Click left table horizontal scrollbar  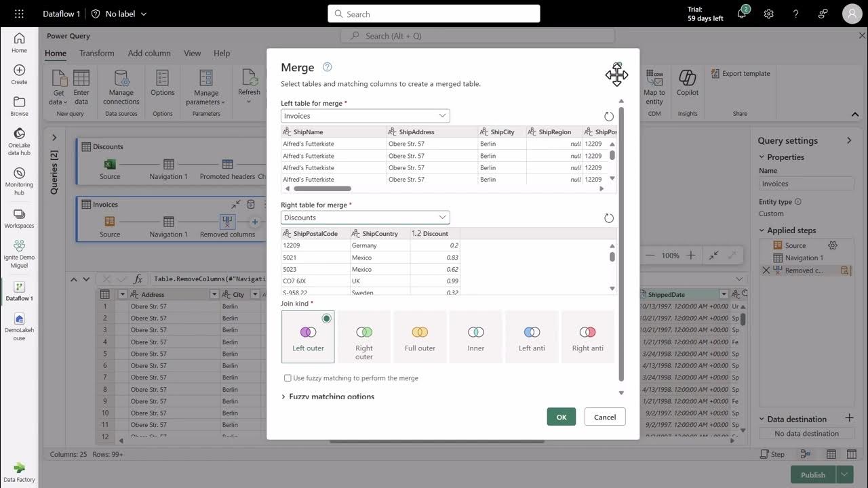click(x=323, y=188)
